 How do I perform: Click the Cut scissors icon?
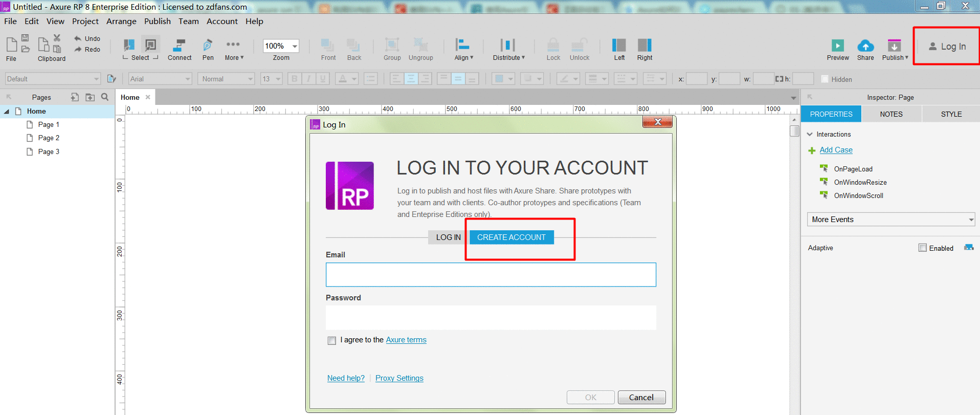[57, 38]
